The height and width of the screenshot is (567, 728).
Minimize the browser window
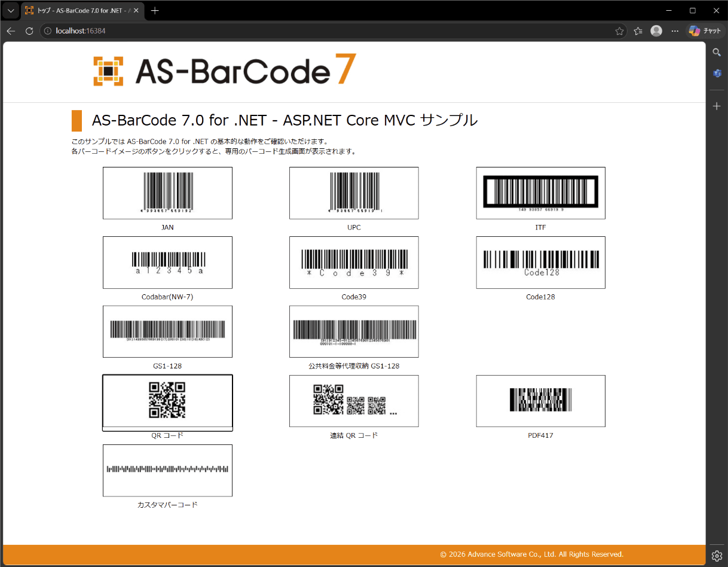(668, 10)
